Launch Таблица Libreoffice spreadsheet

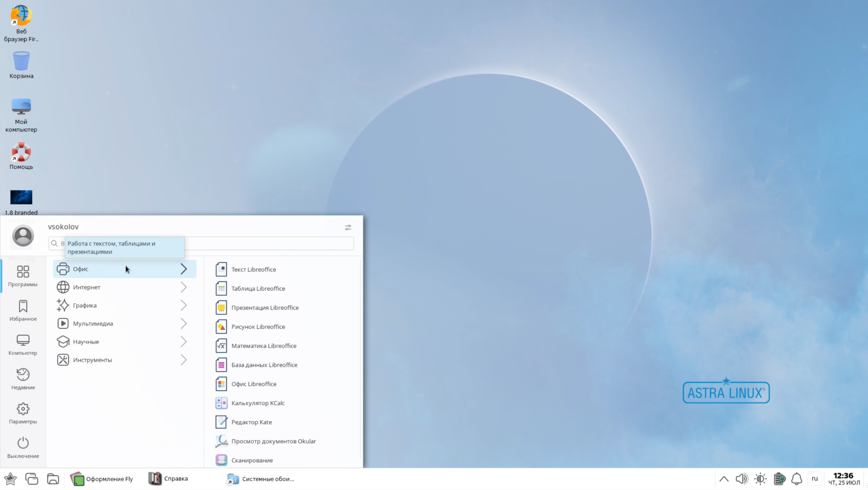point(258,288)
